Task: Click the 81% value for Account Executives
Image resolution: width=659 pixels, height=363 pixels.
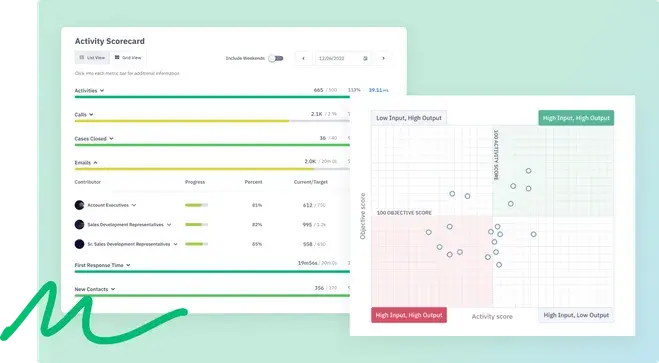Action: coord(257,205)
